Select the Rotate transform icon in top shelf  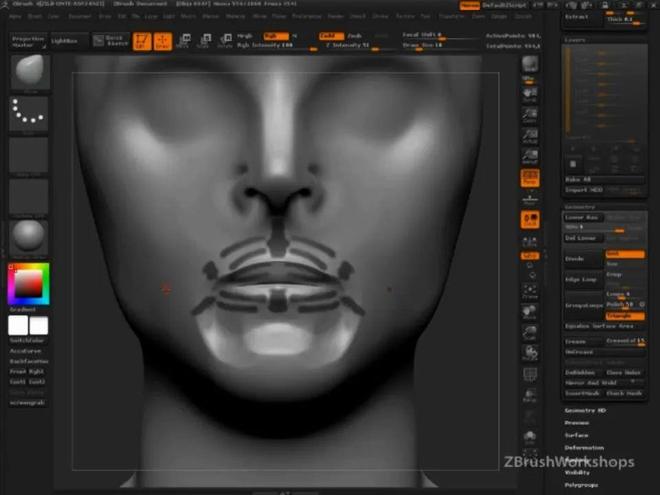[225, 41]
